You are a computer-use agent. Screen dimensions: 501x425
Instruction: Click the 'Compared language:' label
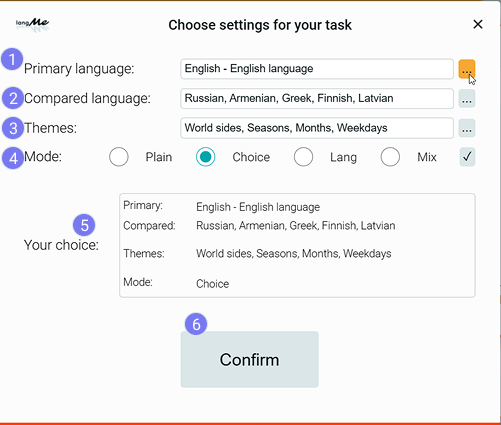(87, 98)
